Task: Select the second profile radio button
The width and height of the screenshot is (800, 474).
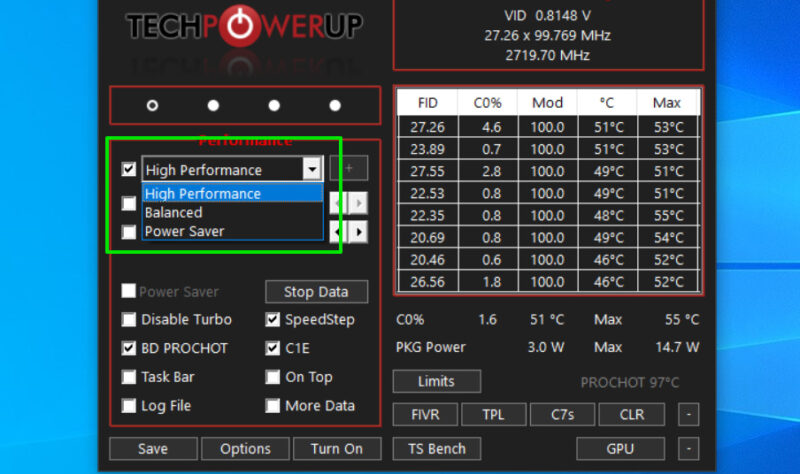Action: pyautogui.click(x=213, y=105)
